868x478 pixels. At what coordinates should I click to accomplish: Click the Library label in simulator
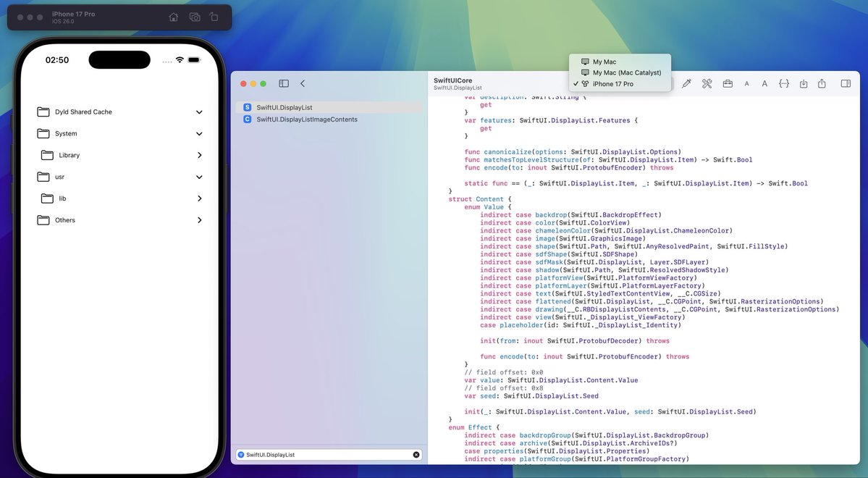(x=69, y=155)
